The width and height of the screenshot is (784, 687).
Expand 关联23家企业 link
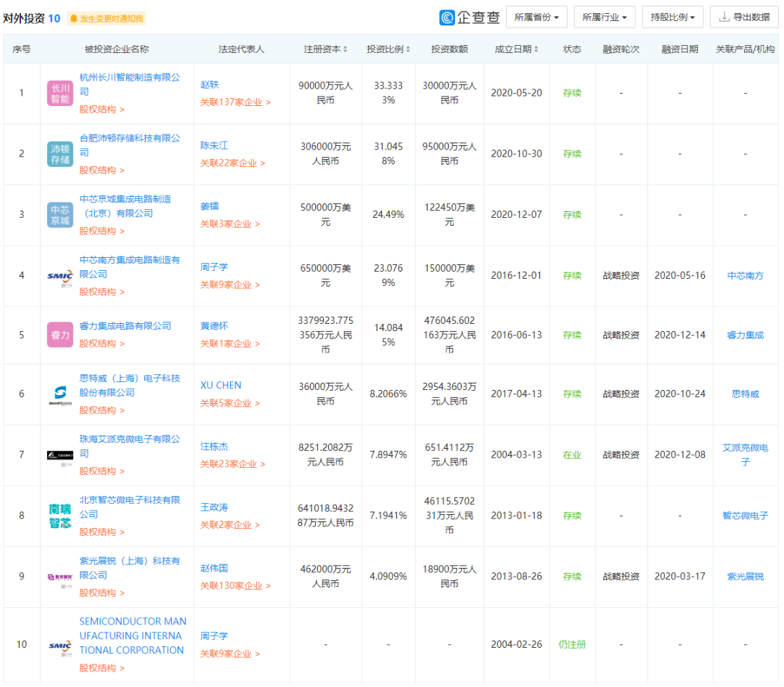[232, 464]
